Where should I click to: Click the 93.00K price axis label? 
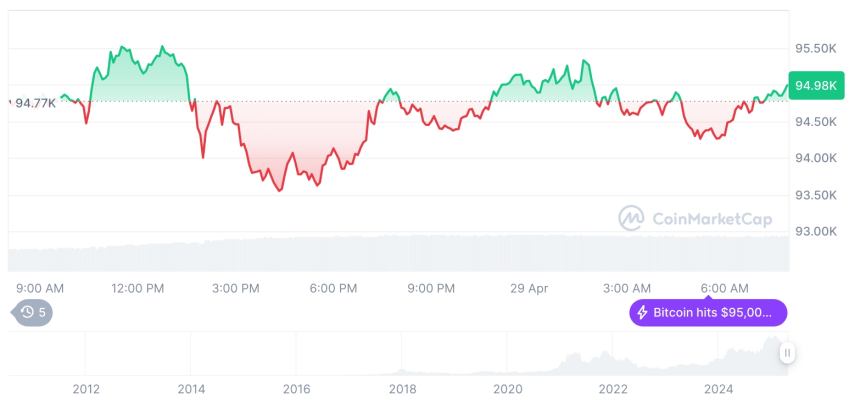pos(815,231)
